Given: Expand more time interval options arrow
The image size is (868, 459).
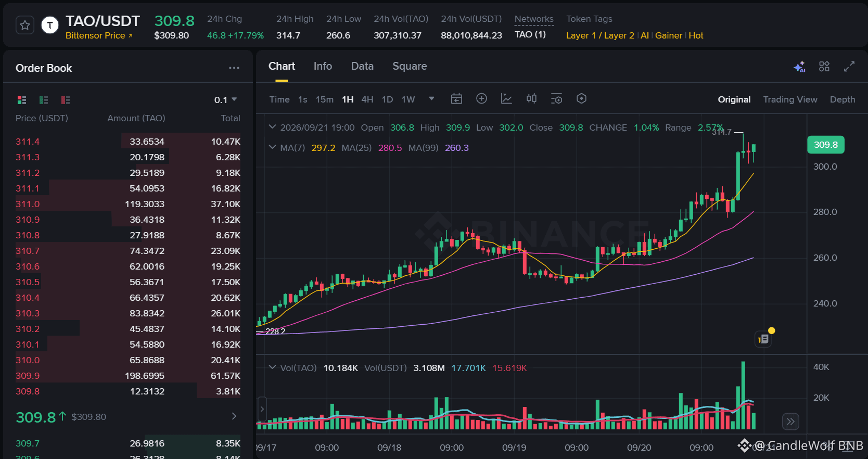Looking at the screenshot, I should 431,99.
